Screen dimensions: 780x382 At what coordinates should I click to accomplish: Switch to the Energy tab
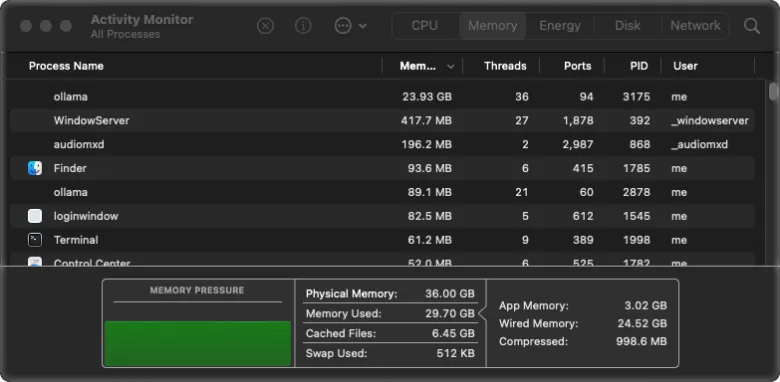[560, 25]
